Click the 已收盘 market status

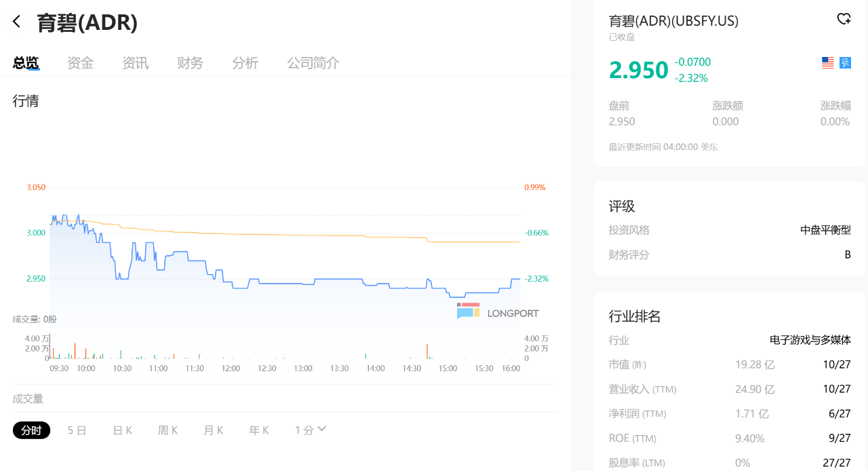click(622, 37)
